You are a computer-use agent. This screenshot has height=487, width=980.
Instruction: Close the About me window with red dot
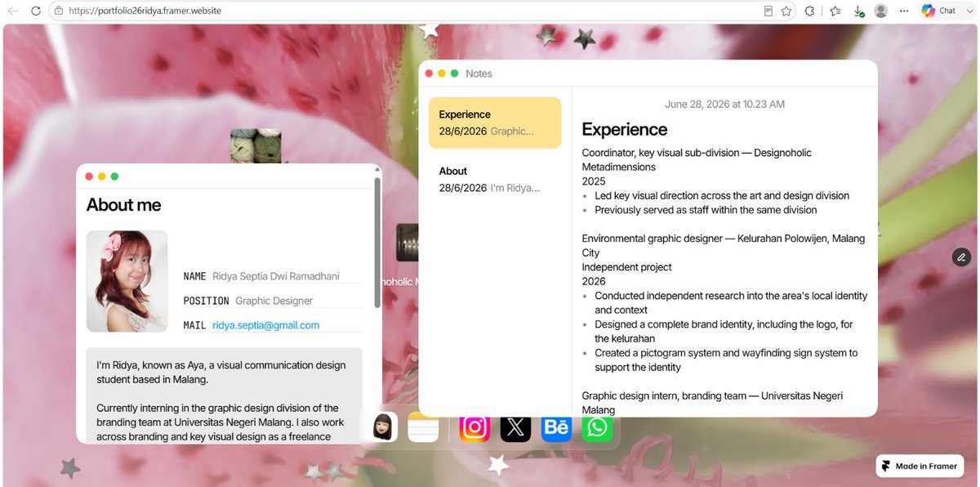point(89,176)
